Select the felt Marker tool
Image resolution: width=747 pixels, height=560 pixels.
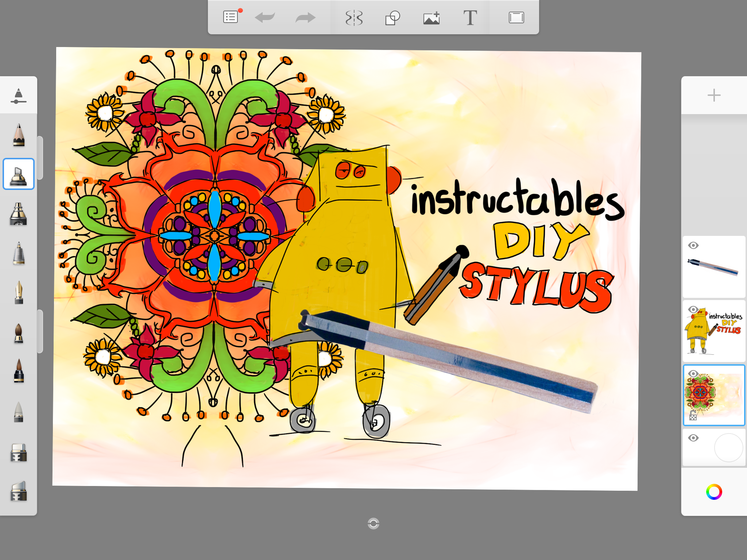pos(19,174)
